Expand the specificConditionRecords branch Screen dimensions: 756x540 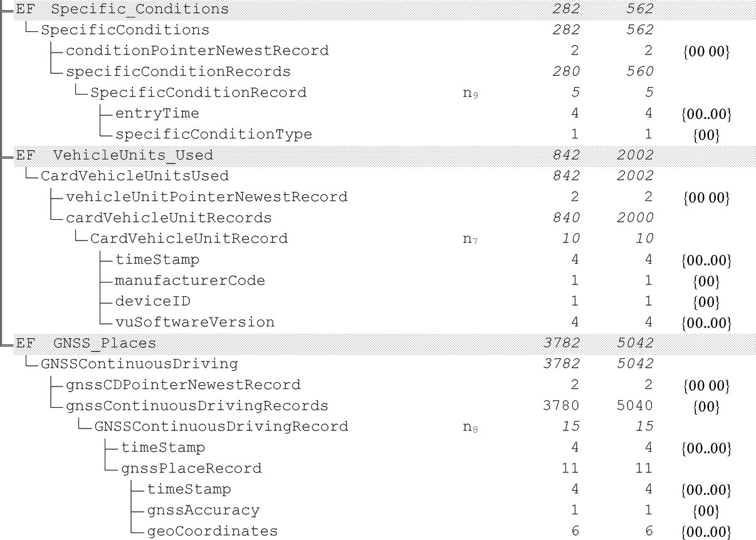[178, 71]
